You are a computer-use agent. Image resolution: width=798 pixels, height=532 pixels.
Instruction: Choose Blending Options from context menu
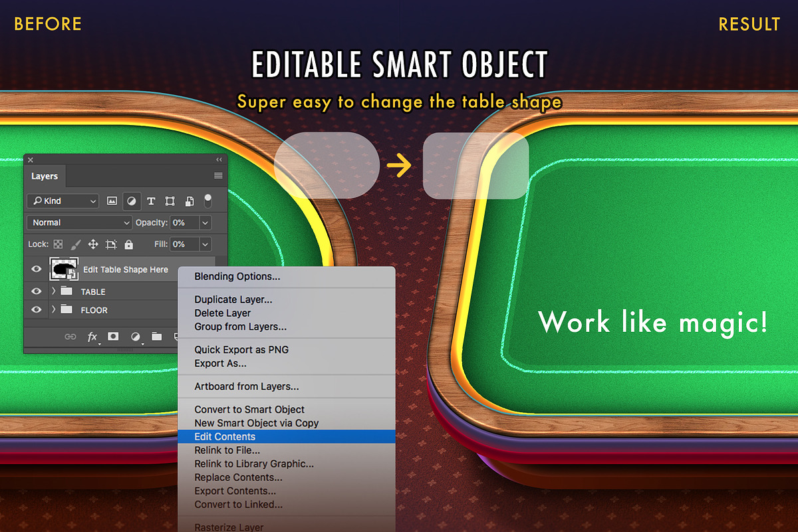287,276
